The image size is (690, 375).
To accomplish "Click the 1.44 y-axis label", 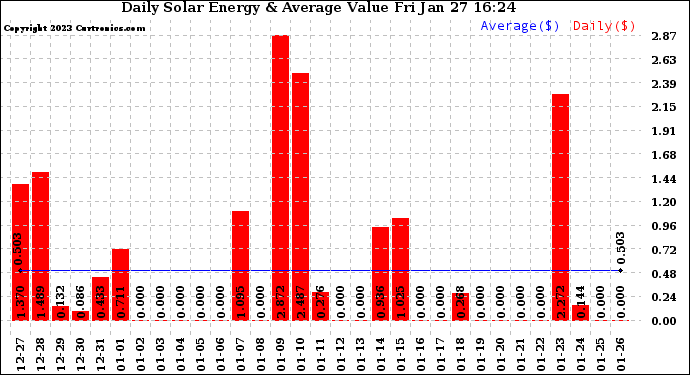I will (x=664, y=179).
